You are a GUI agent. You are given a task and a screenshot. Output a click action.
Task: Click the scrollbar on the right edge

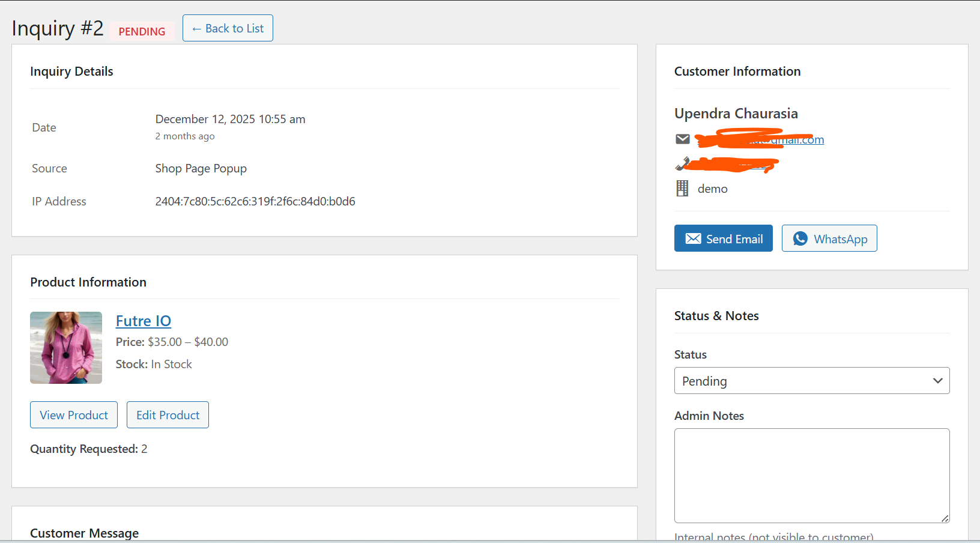pyautogui.click(x=976, y=270)
